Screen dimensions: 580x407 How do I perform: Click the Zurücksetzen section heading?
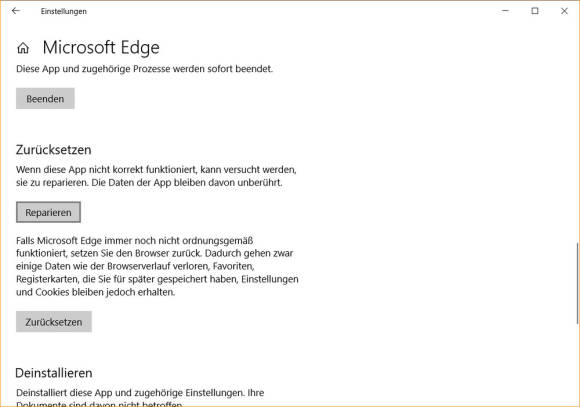(x=54, y=150)
